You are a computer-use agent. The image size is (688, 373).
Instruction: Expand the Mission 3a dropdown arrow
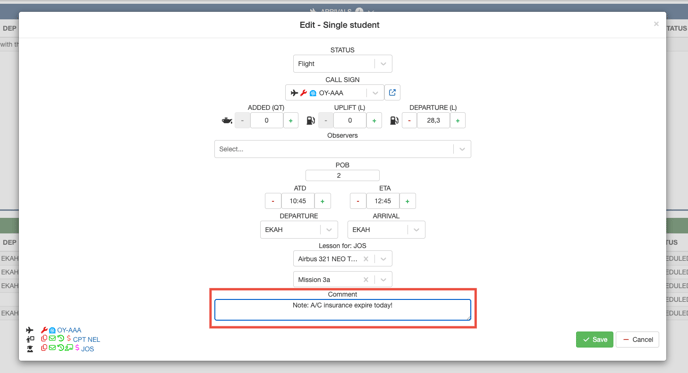coord(383,280)
